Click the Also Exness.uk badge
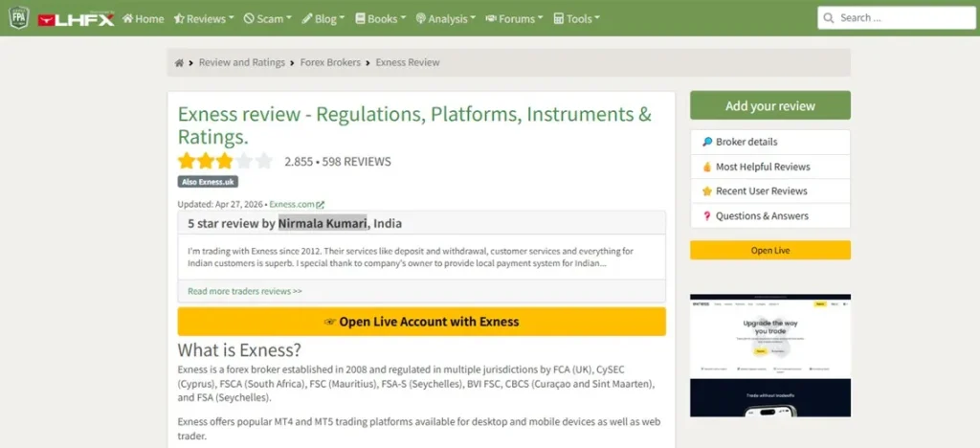This screenshot has width=980, height=448. coord(208,182)
